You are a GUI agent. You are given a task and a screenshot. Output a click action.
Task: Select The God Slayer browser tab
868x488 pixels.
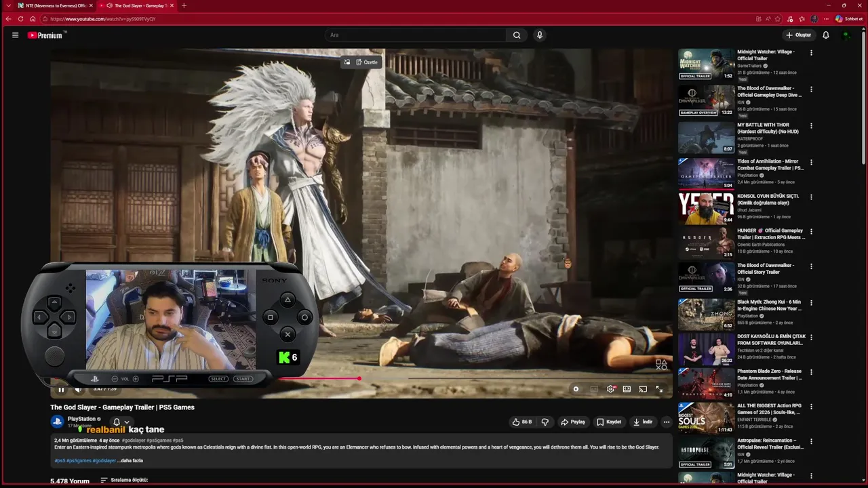point(138,5)
